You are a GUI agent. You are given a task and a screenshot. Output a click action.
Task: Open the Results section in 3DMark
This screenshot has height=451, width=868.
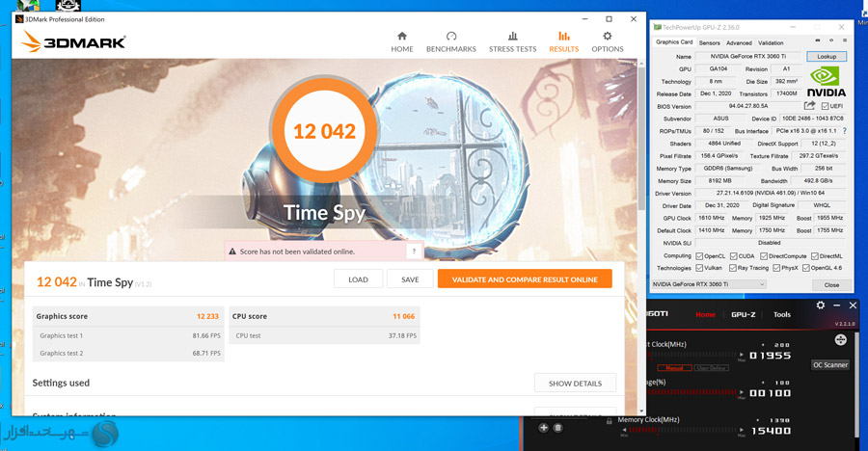(x=563, y=42)
